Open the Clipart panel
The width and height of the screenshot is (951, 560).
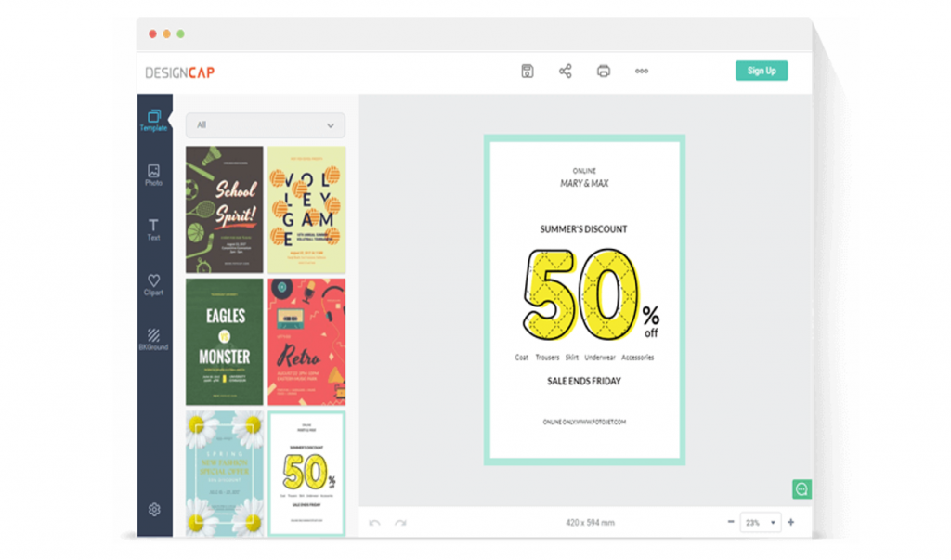click(x=154, y=284)
